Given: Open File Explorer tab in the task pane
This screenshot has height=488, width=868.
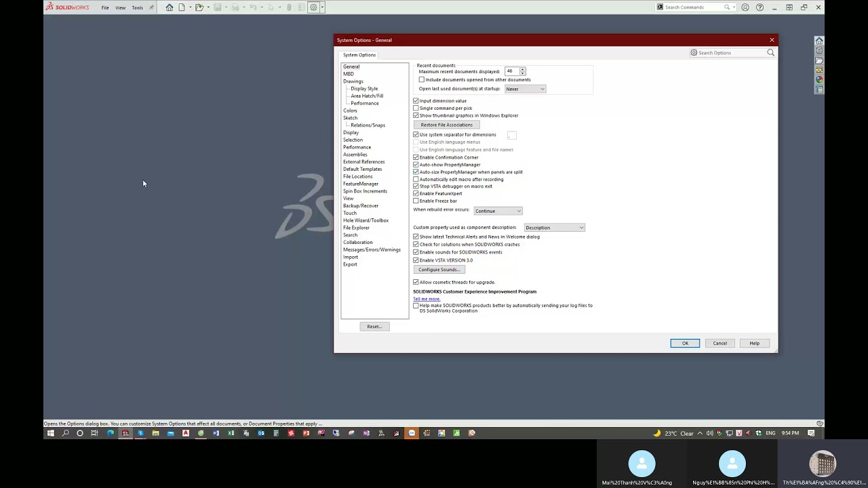Looking at the screenshot, I should (819, 60).
